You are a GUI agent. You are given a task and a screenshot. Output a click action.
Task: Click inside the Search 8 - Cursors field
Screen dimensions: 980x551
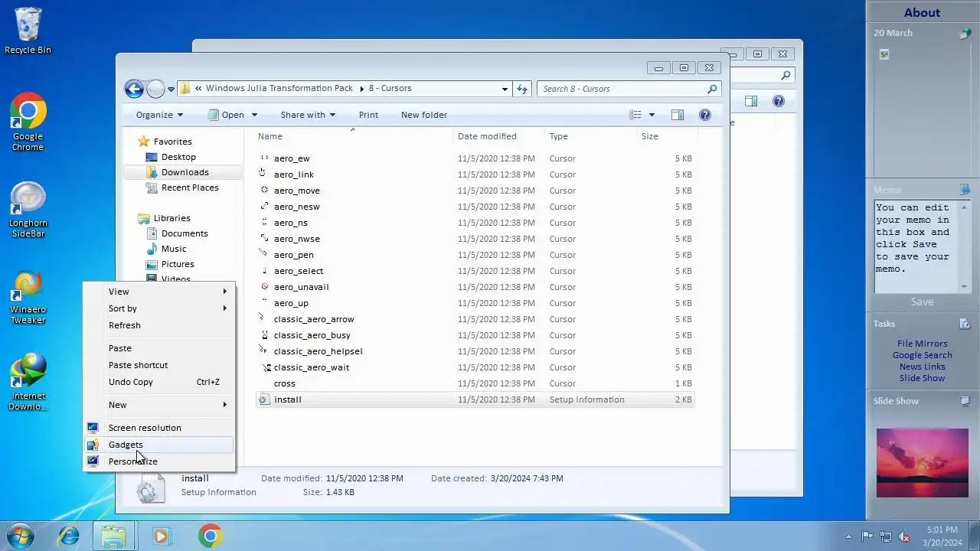click(x=620, y=89)
